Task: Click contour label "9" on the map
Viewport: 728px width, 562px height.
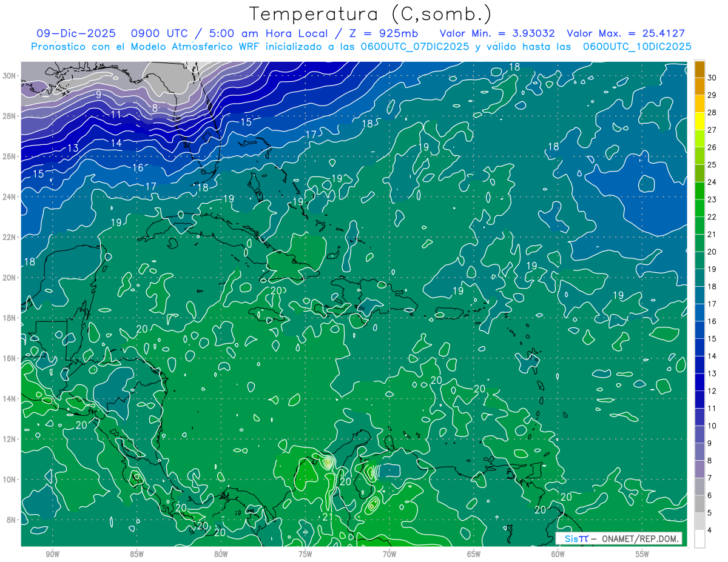Action: pos(98,95)
